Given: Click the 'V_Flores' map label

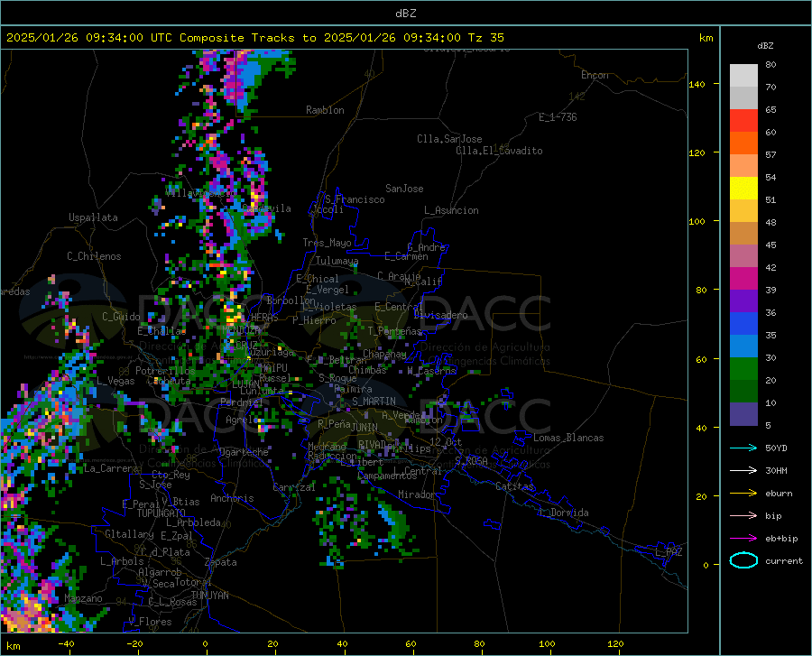Looking at the screenshot, I should click(150, 622).
